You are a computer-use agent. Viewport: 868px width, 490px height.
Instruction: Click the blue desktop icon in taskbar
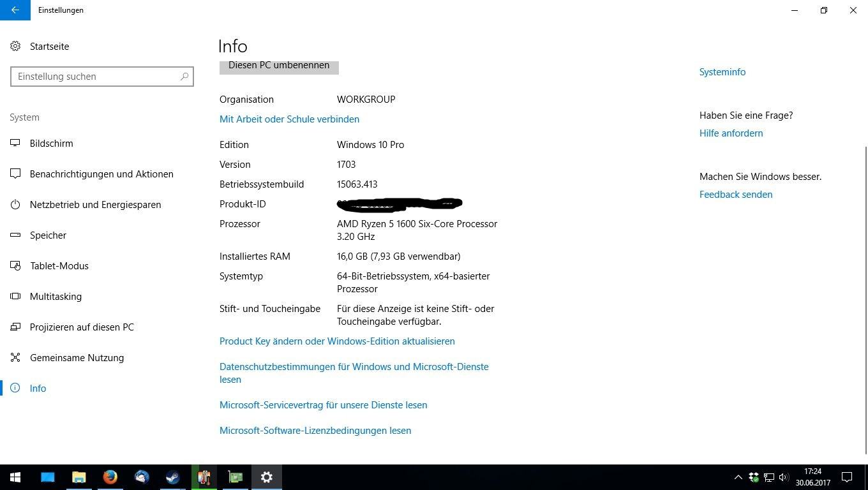pyautogui.click(x=47, y=477)
